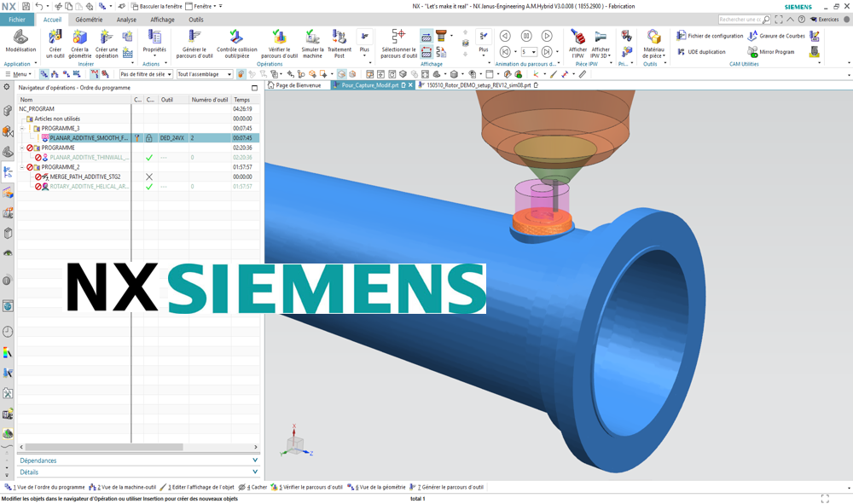Open the Menu dropdown
This screenshot has height=504, width=853.
tap(19, 74)
